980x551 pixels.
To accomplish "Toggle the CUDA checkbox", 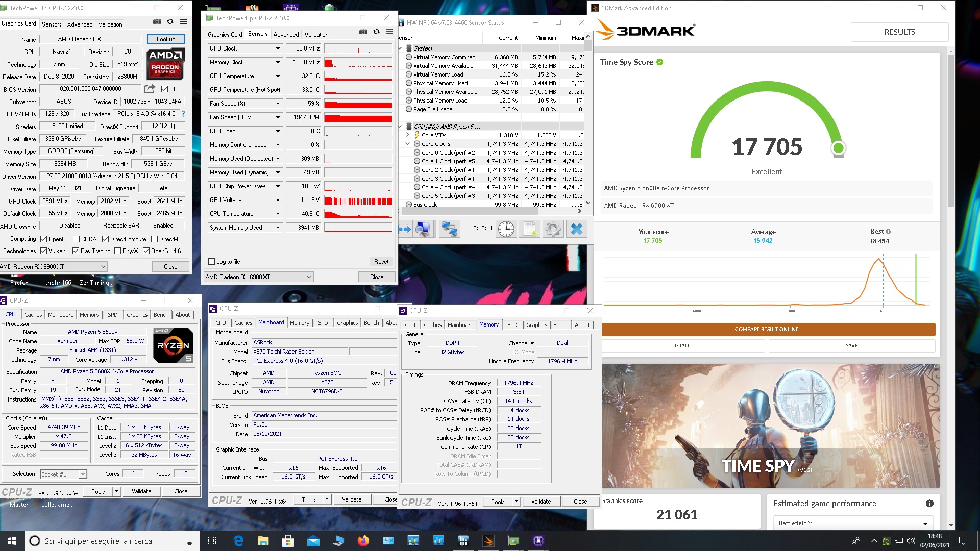I will (x=76, y=239).
